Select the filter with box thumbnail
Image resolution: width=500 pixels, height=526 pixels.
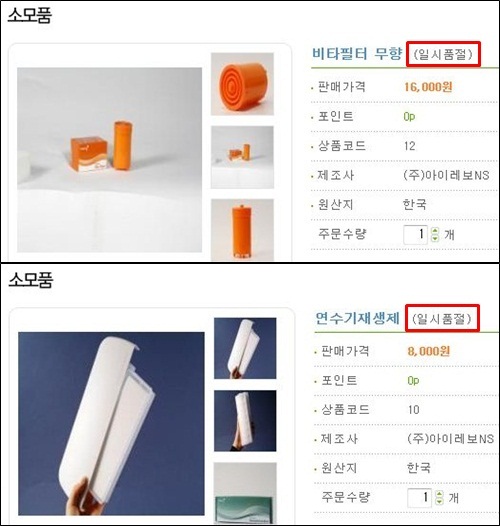(242, 157)
